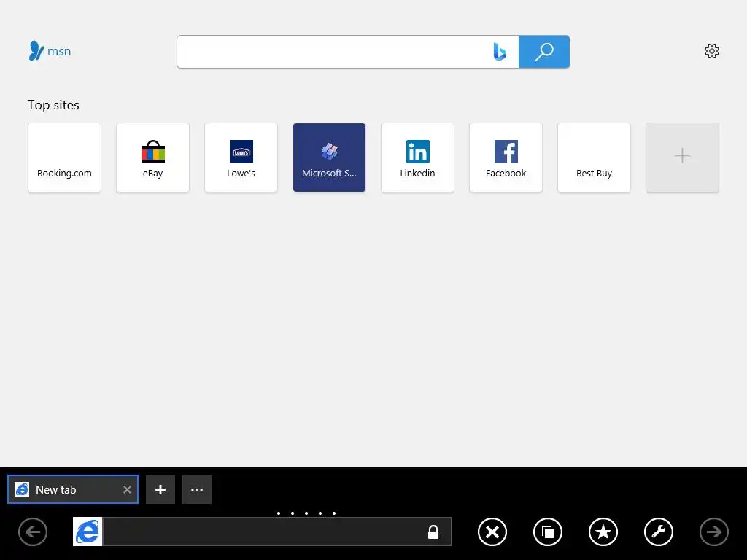Open tab tools ellipsis menu

pos(197,489)
